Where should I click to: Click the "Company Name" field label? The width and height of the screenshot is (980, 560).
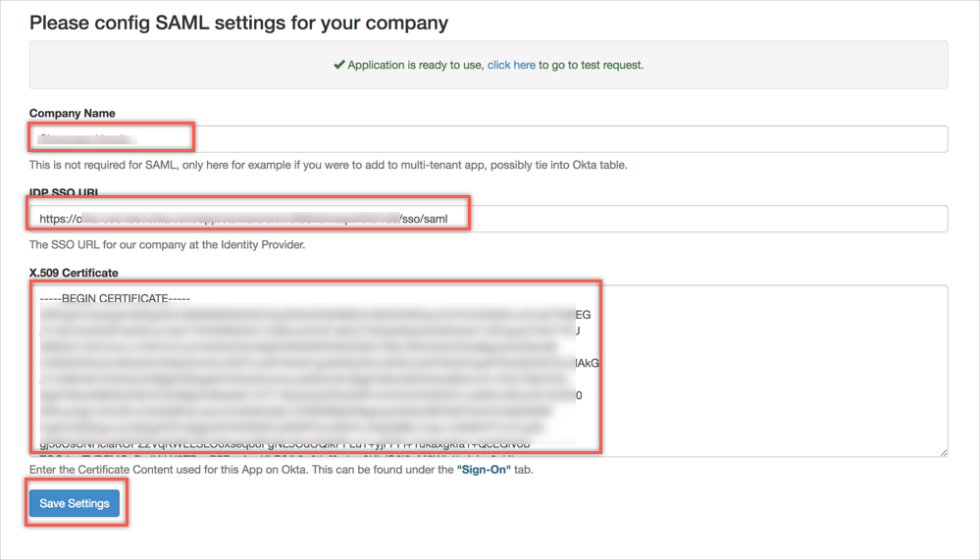pyautogui.click(x=72, y=114)
